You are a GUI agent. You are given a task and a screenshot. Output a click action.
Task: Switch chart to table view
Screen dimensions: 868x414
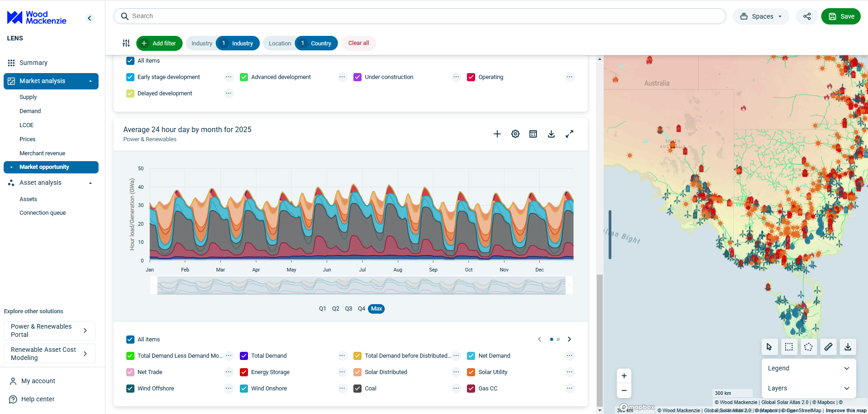click(x=533, y=133)
